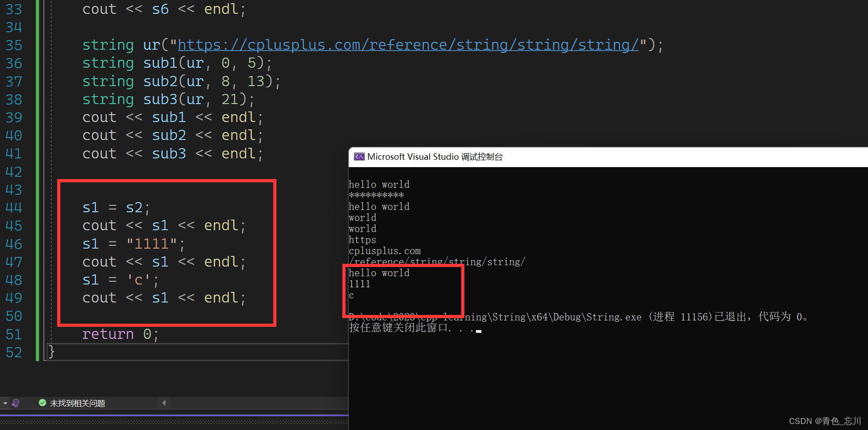The image size is (868, 430).
Task: Click the green checkmark status icon
Action: click(42, 403)
